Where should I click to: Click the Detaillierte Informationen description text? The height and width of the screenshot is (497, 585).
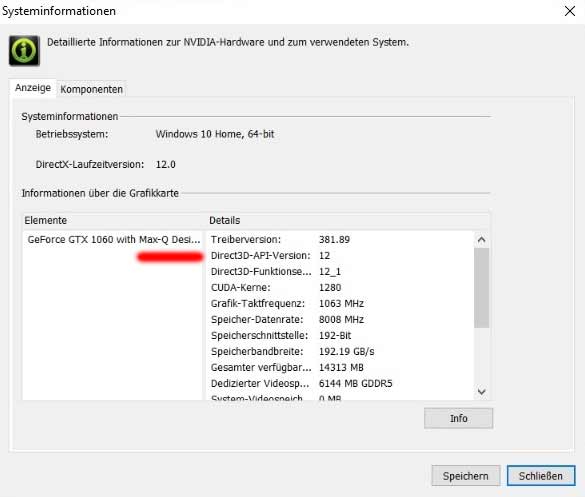[228, 42]
